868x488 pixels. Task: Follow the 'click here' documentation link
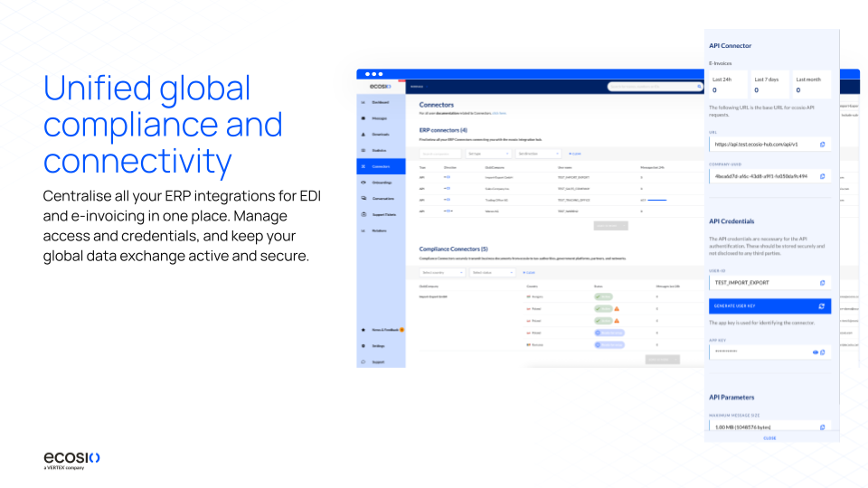(x=499, y=114)
